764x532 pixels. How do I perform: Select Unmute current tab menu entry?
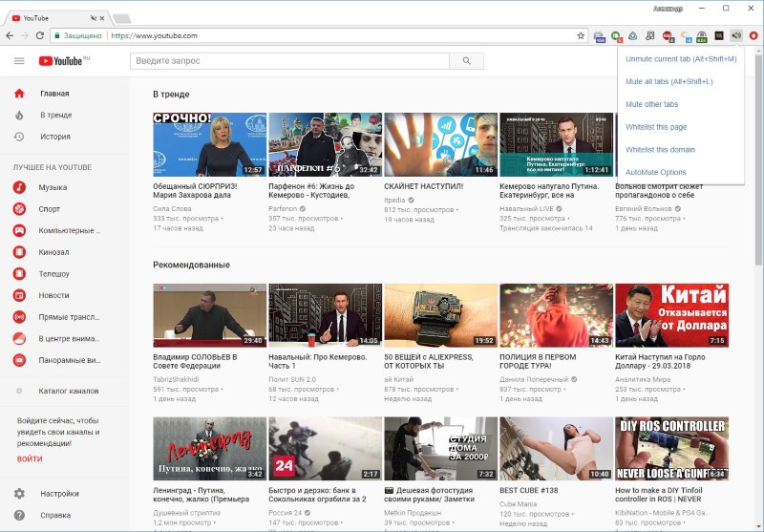pos(680,59)
